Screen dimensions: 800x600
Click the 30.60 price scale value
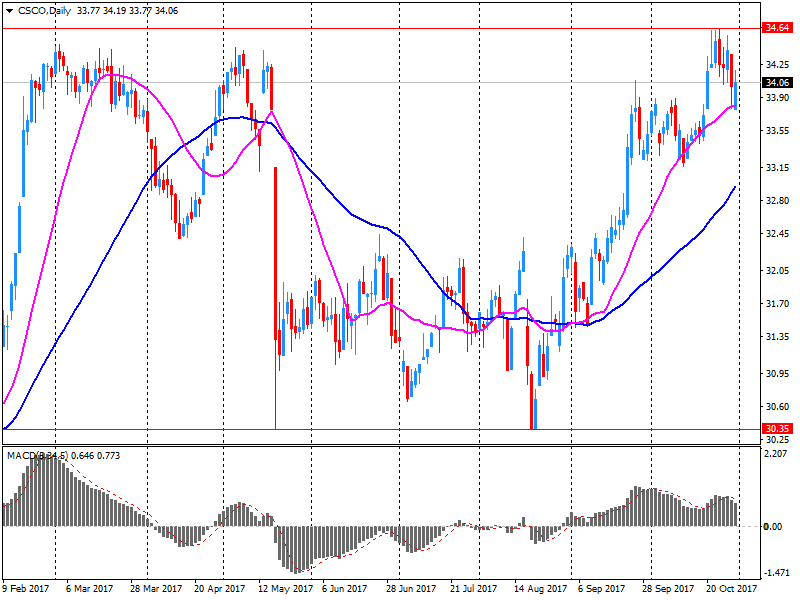click(777, 407)
